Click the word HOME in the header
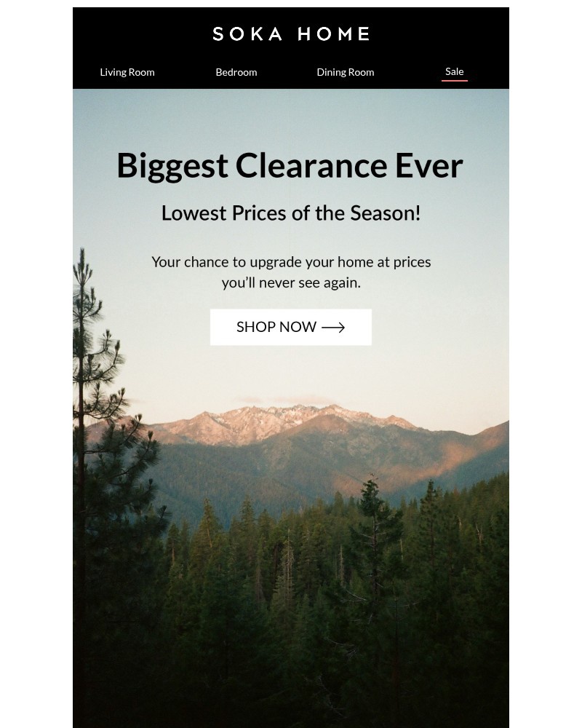 coord(334,34)
